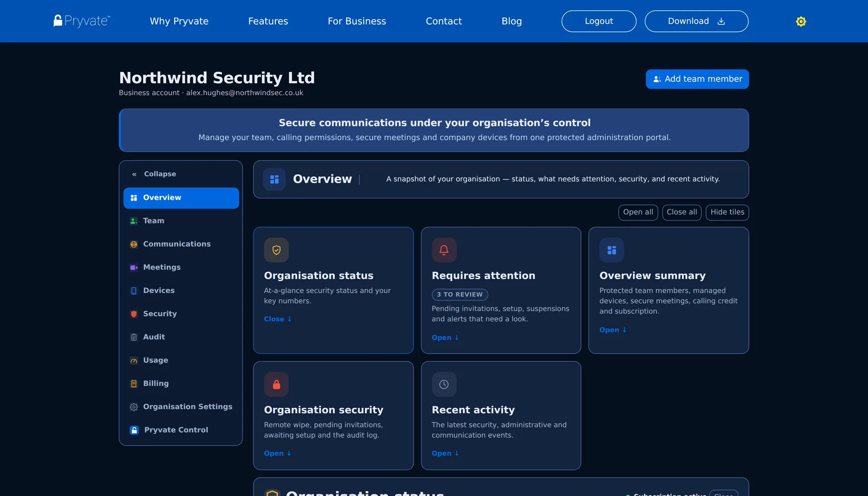
Task: Open the Organisation security section
Action: tap(277, 454)
